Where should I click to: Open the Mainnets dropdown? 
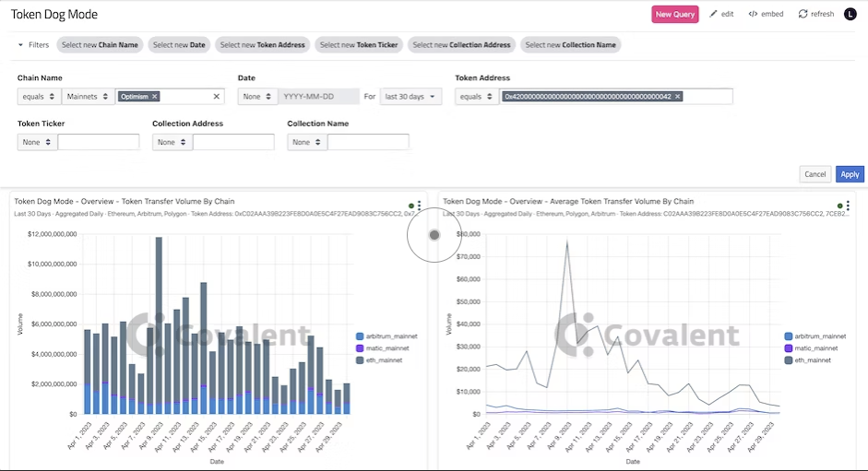click(x=88, y=96)
